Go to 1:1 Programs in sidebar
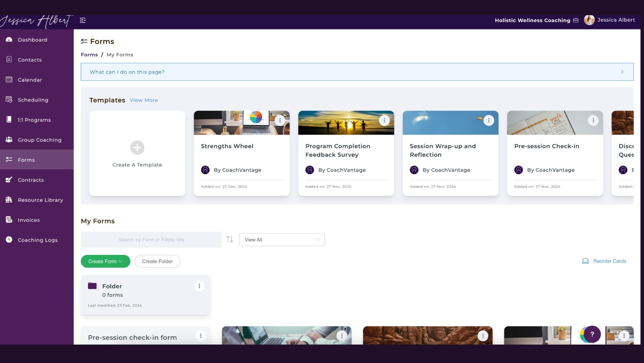 tap(37, 120)
